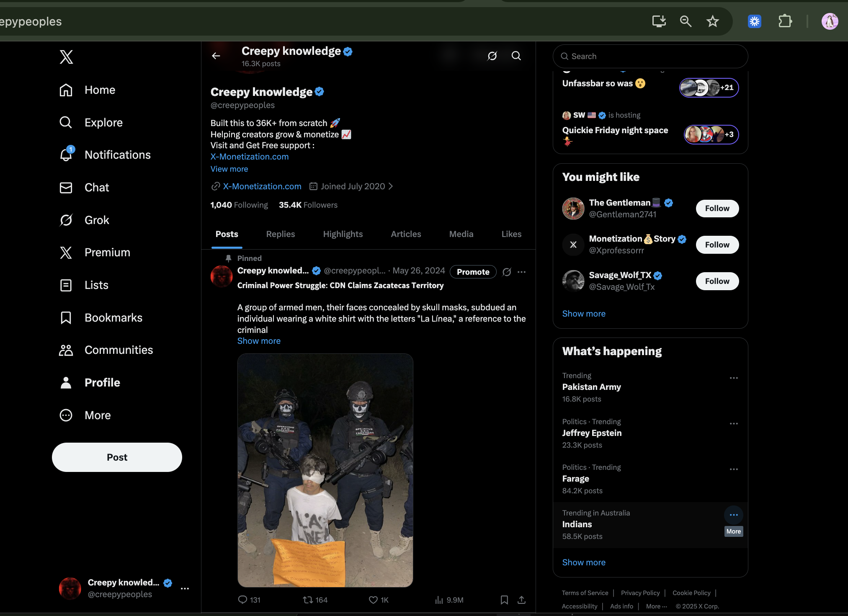Screen dimensions: 848x616
Task: Open Communities from the sidebar
Action: point(119,350)
